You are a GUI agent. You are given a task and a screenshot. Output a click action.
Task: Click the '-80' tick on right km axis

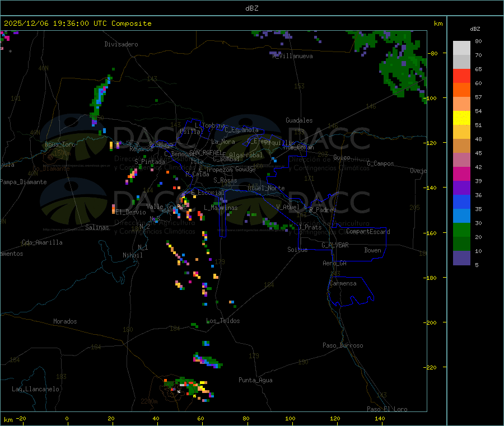pyautogui.click(x=433, y=53)
